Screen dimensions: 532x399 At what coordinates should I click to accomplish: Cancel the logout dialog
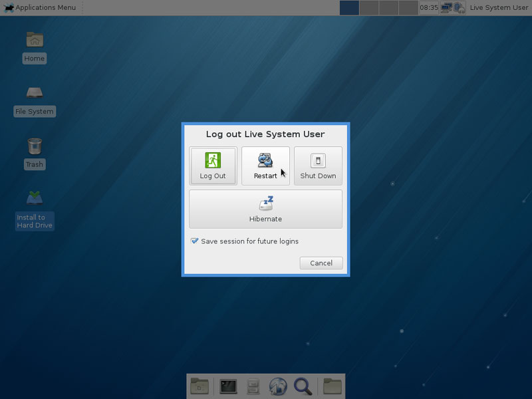[x=321, y=263]
